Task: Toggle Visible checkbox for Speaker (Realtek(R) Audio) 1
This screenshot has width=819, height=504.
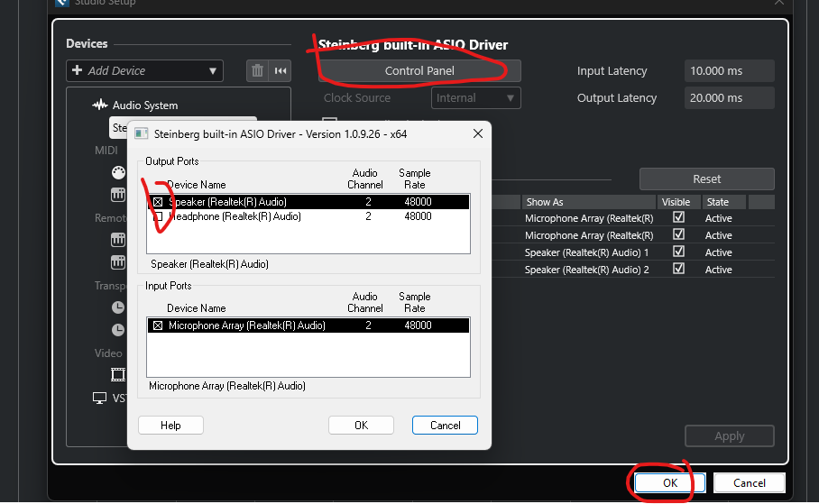Action: click(678, 252)
